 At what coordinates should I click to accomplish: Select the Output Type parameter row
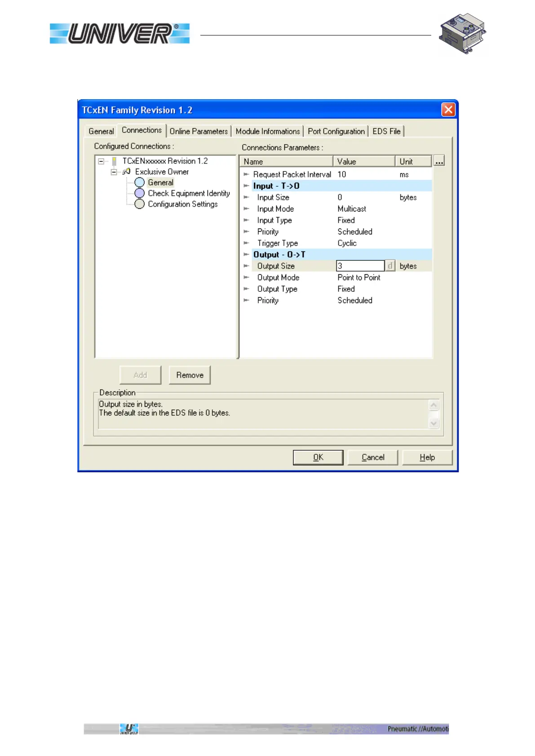[336, 289]
